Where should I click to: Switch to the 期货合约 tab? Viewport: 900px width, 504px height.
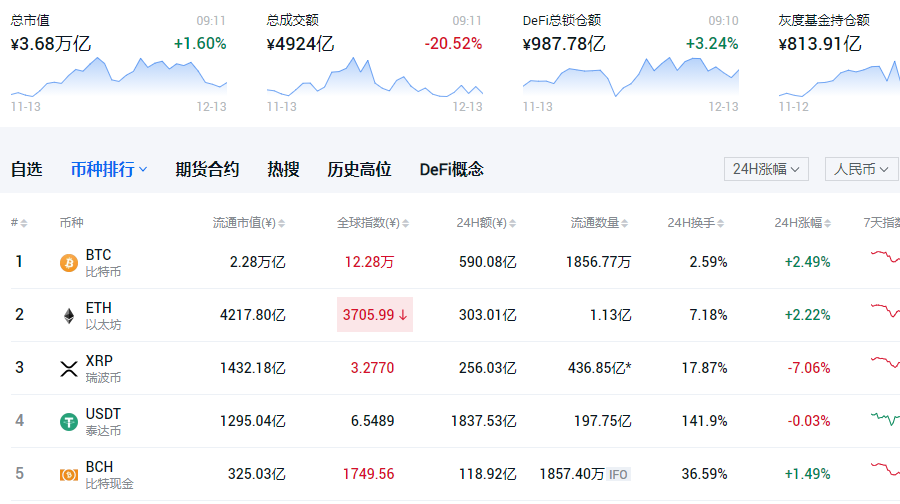click(207, 170)
